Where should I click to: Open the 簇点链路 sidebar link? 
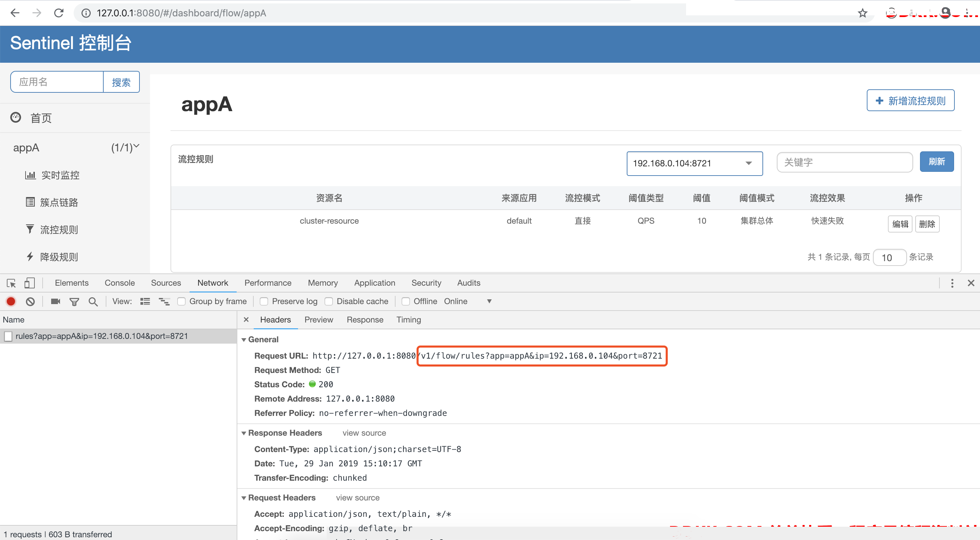(59, 202)
